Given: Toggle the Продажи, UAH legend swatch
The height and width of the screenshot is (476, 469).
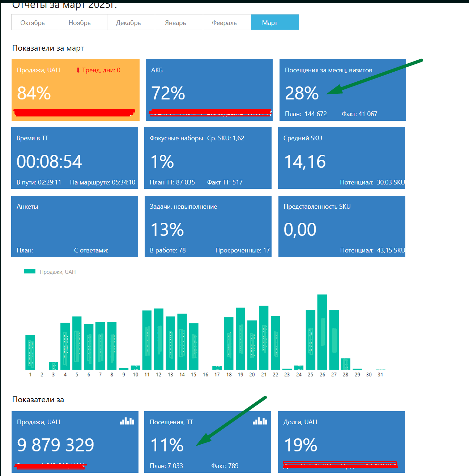Looking at the screenshot, I should 30,271.
